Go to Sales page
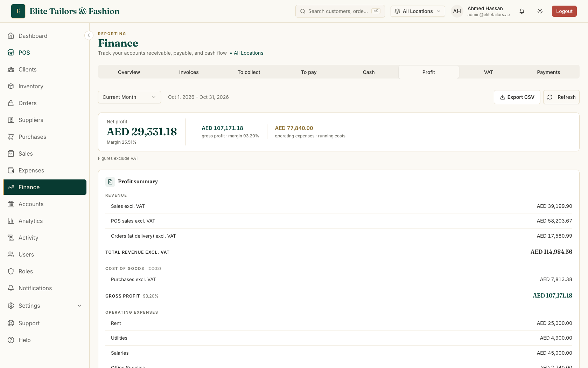Screen dimensions: 588x368 [45, 154]
